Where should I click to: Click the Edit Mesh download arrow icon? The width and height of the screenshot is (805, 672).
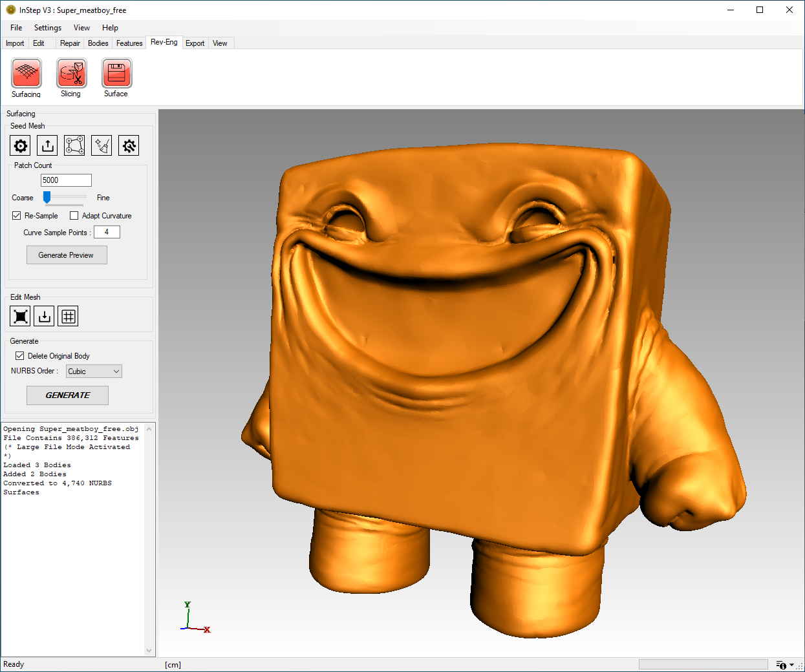click(44, 317)
